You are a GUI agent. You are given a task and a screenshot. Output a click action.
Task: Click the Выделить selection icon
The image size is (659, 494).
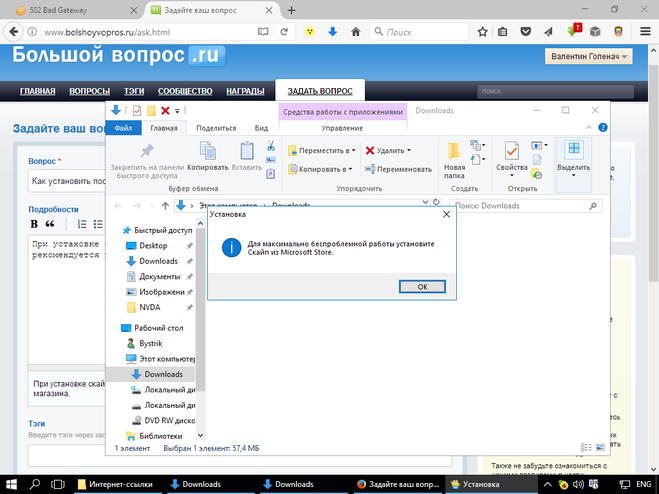coord(573,151)
